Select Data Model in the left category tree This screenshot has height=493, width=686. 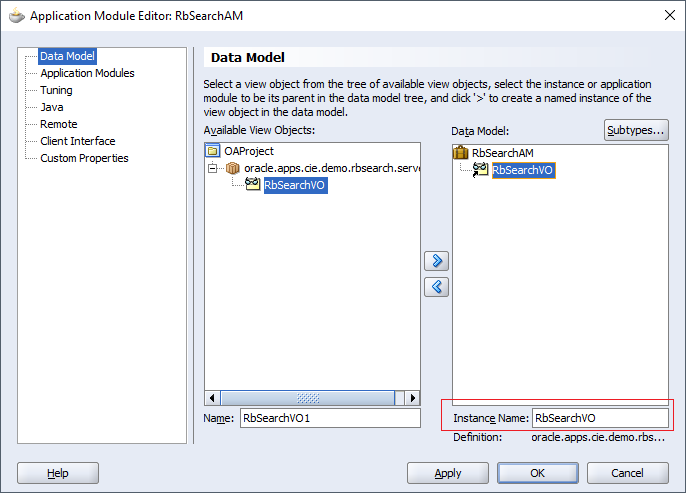coord(67,56)
